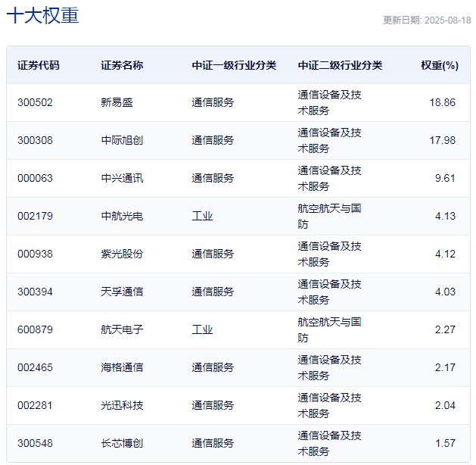Select the 中证一级行业分类 column header
The width and height of the screenshot is (476, 465).
[x=234, y=65]
